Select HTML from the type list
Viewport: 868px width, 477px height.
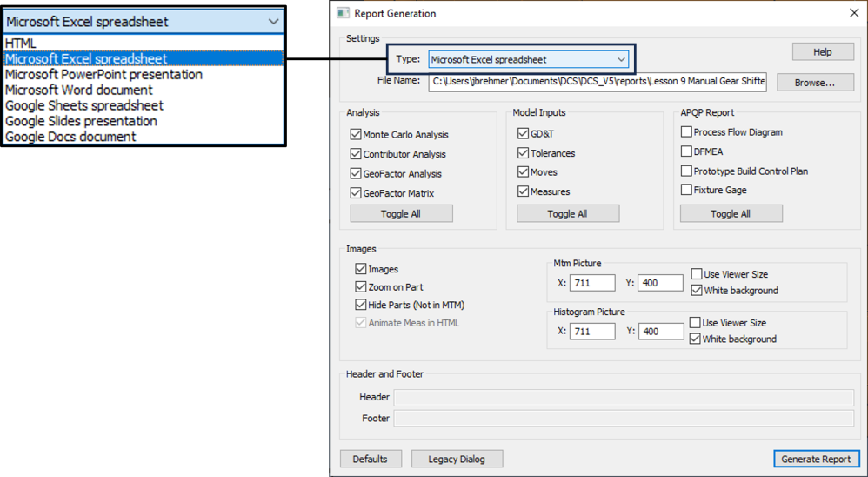pyautogui.click(x=144, y=44)
